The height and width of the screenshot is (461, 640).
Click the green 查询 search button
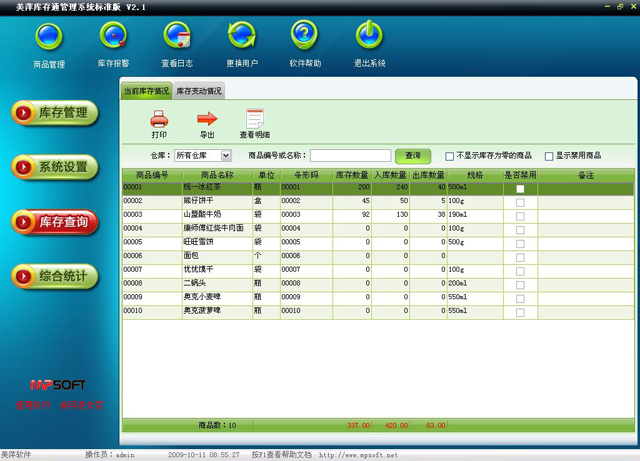point(413,156)
